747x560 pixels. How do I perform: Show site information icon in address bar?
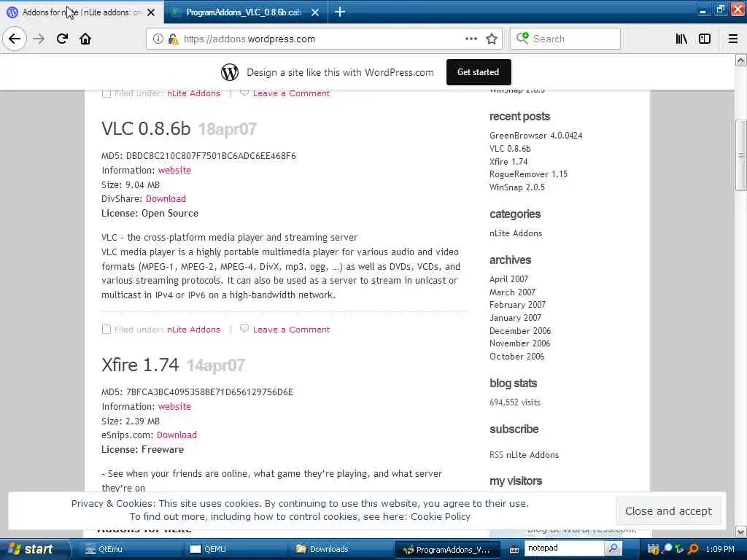158,39
